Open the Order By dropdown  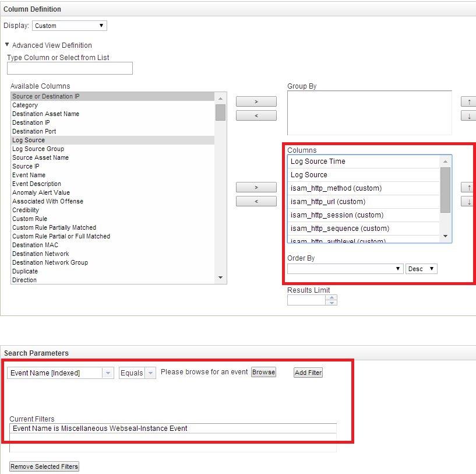[345, 268]
